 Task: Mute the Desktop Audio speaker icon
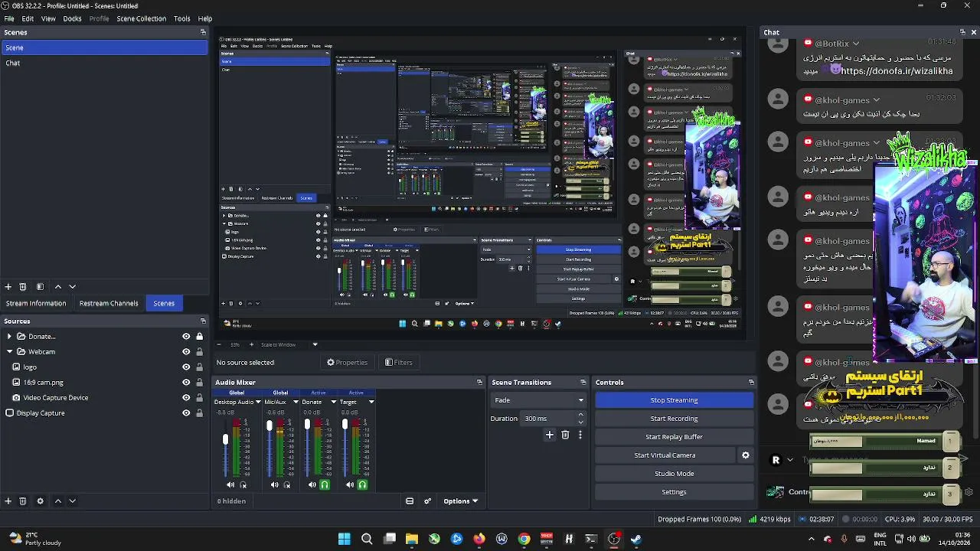coord(230,484)
